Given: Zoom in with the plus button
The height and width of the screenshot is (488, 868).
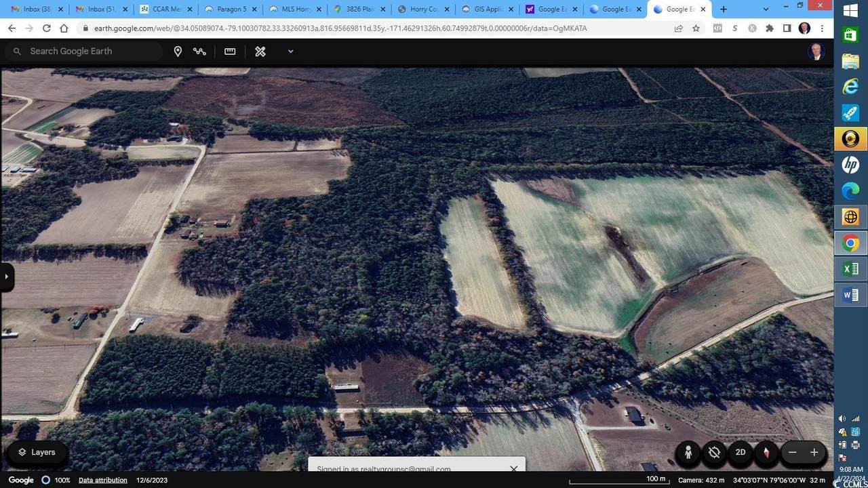Looking at the screenshot, I should tap(814, 452).
